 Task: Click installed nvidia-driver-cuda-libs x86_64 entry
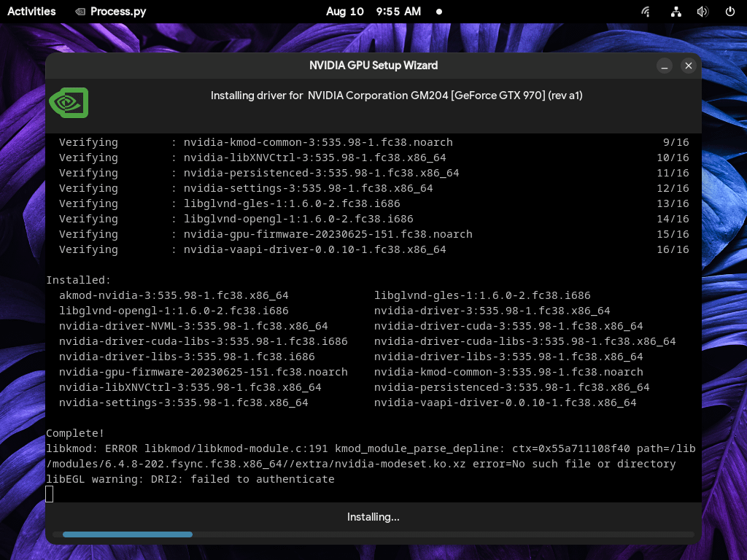(x=525, y=341)
